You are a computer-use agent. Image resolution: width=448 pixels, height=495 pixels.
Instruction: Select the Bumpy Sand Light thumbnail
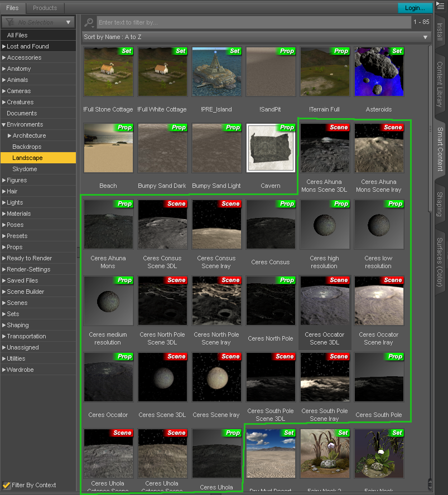(x=216, y=148)
